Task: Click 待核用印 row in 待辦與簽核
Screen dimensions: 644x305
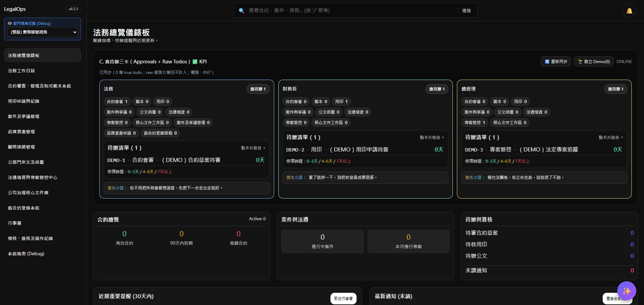Action: [549, 244]
